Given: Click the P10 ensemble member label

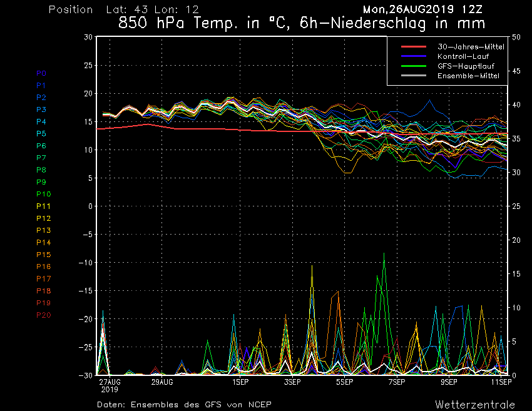Looking at the screenshot, I should pyautogui.click(x=43, y=194).
